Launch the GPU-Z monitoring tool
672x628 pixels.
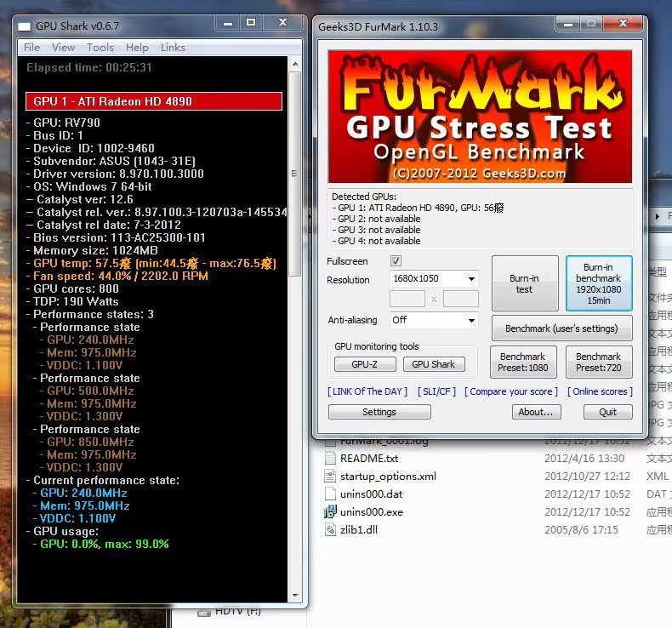pyautogui.click(x=364, y=364)
